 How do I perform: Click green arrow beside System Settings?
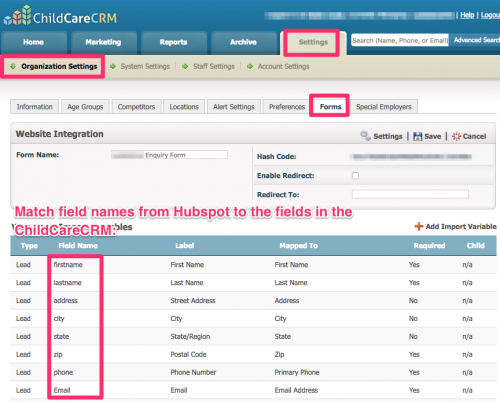pyautogui.click(x=113, y=66)
